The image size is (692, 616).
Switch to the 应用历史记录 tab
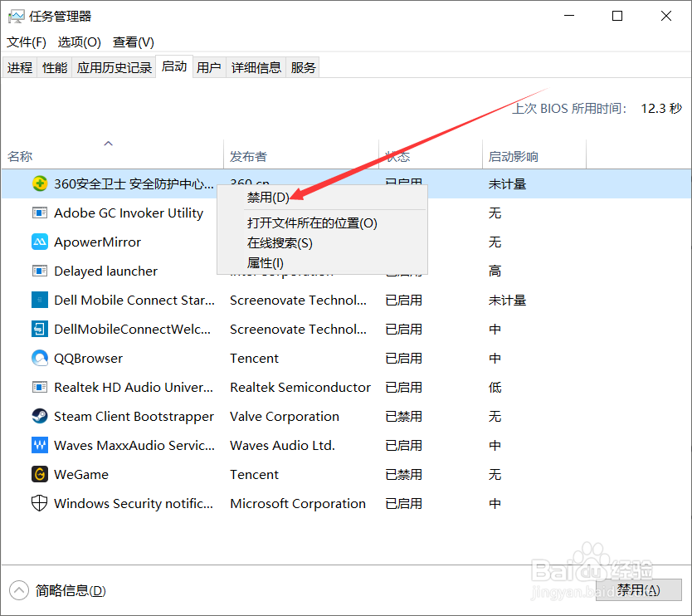[115, 67]
